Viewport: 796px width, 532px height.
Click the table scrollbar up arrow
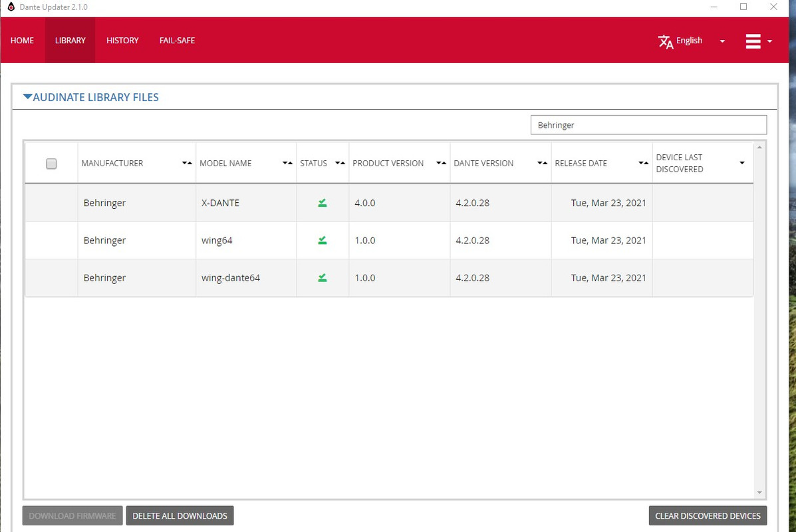[x=759, y=147]
